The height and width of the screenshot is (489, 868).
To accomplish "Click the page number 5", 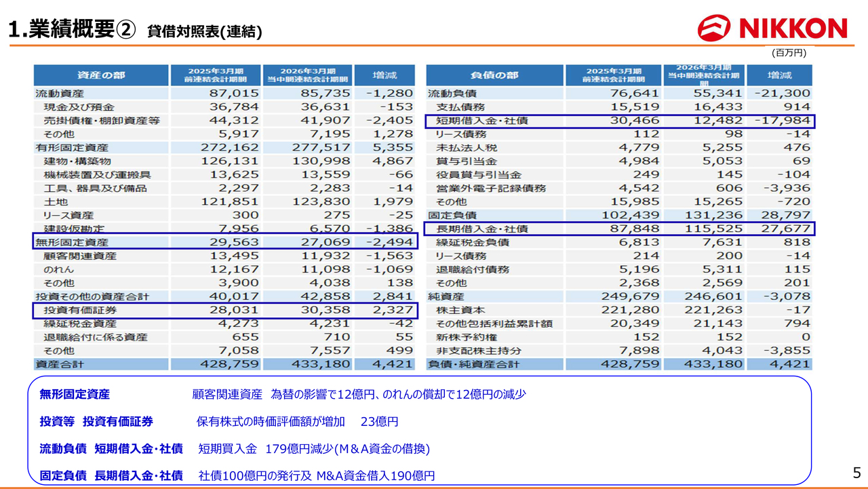I will (856, 473).
